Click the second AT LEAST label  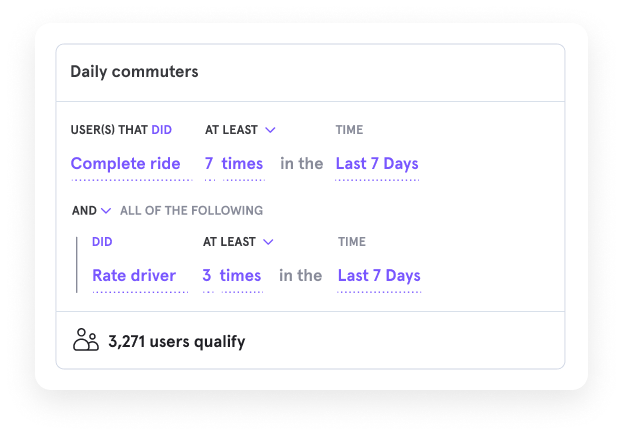(x=229, y=242)
